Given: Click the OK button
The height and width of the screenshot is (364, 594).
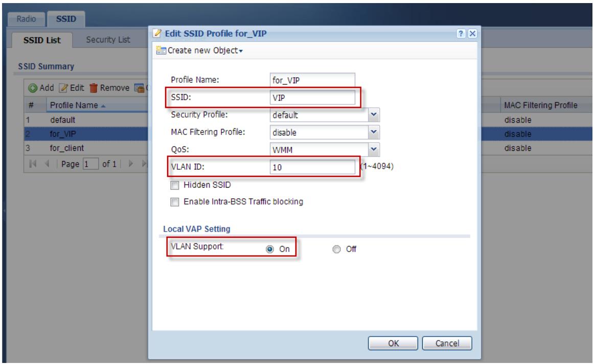Looking at the screenshot, I should (x=393, y=343).
